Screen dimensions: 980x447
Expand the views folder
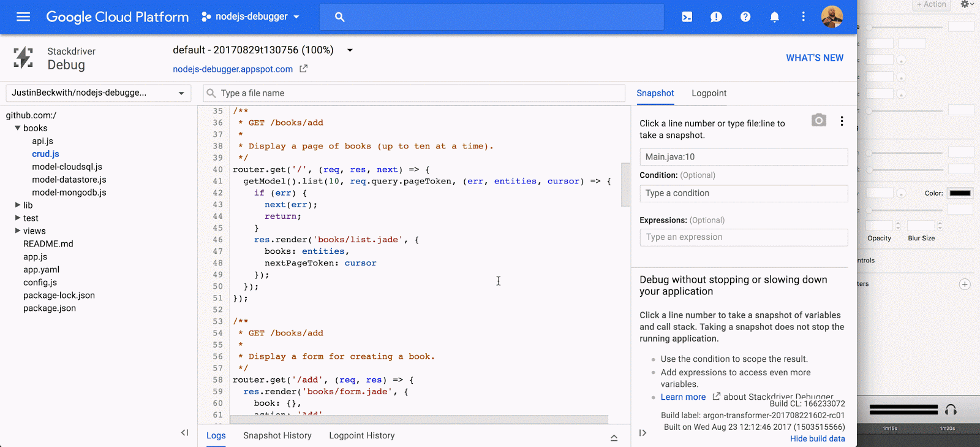point(18,231)
